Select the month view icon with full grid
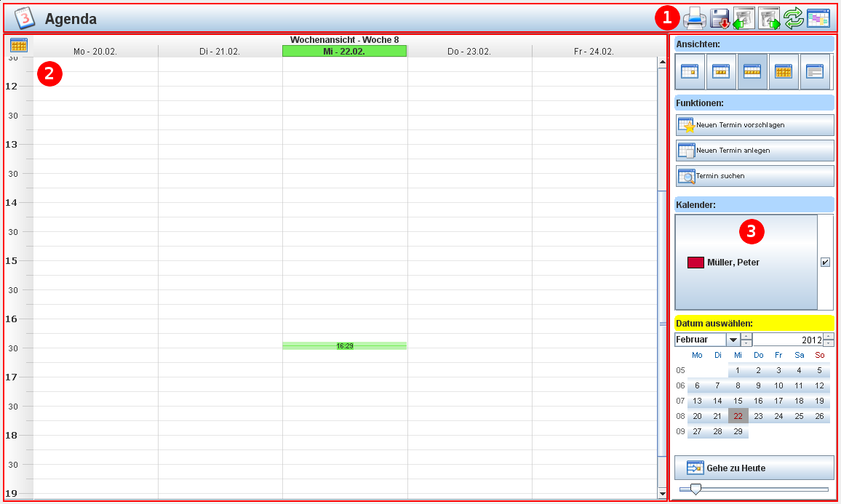The width and height of the screenshot is (841, 504). (784, 71)
